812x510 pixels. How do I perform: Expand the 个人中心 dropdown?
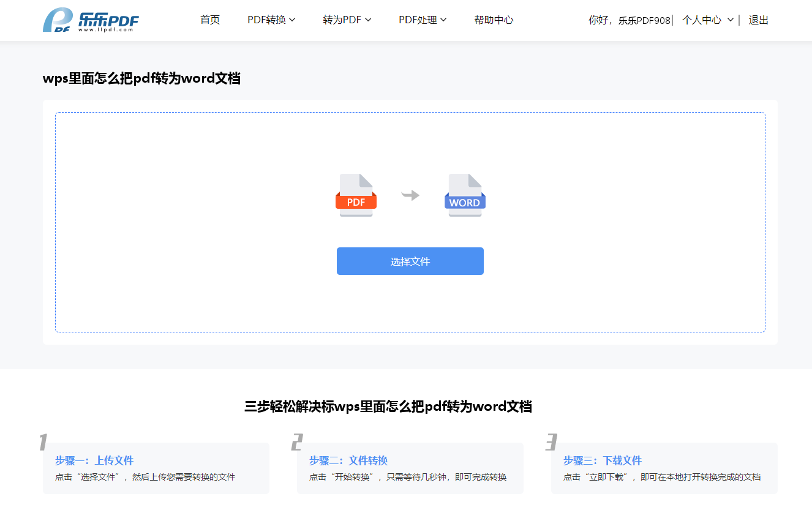coord(708,20)
